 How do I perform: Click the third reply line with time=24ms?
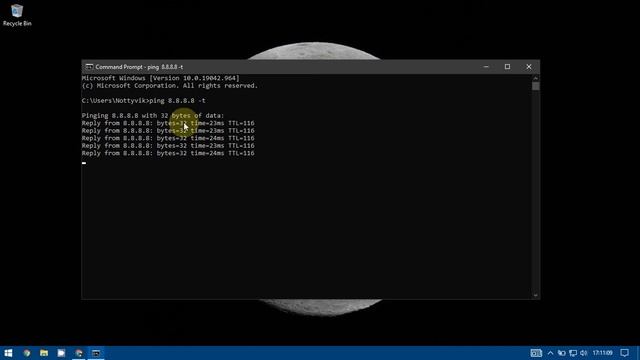pyautogui.click(x=168, y=138)
